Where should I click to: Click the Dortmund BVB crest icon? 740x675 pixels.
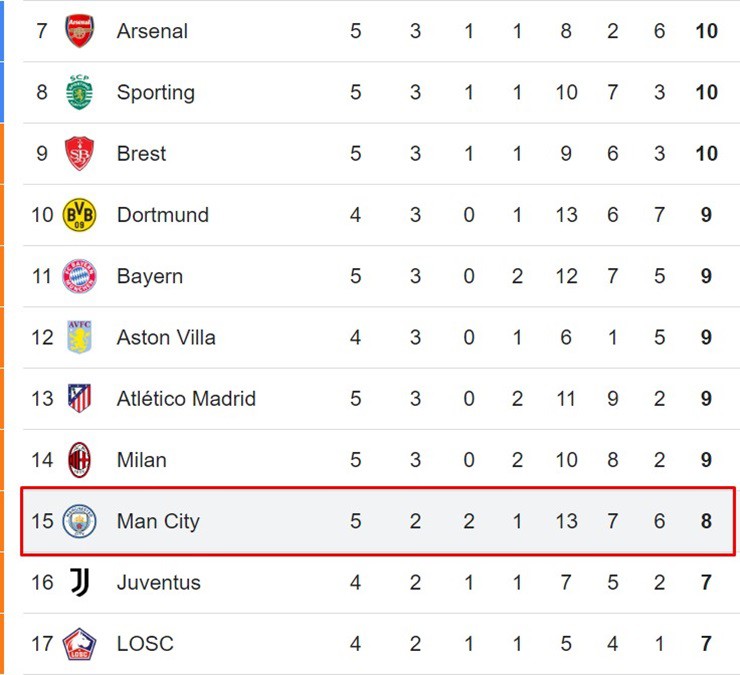click(79, 215)
